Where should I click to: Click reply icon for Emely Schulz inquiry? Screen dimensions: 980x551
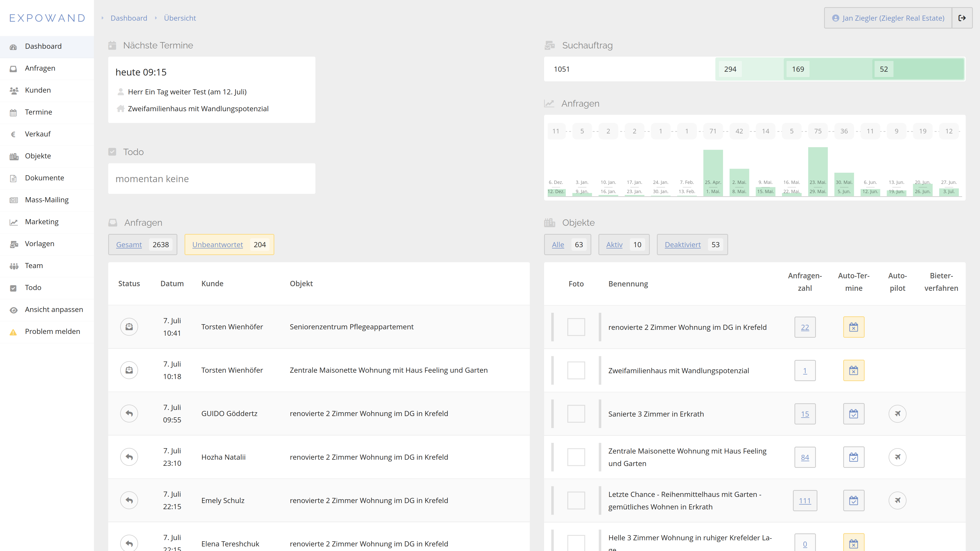point(129,500)
